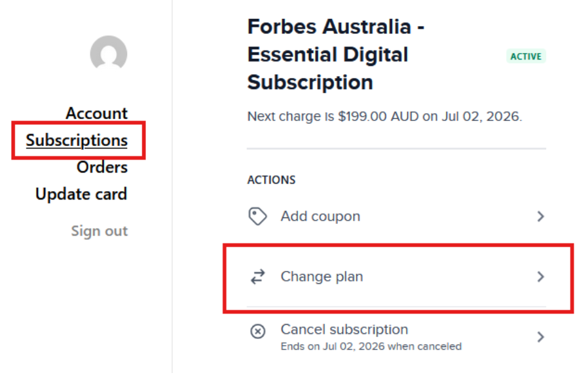This screenshot has height=377, width=588.
Task: Go to the Orders page
Action: [101, 167]
